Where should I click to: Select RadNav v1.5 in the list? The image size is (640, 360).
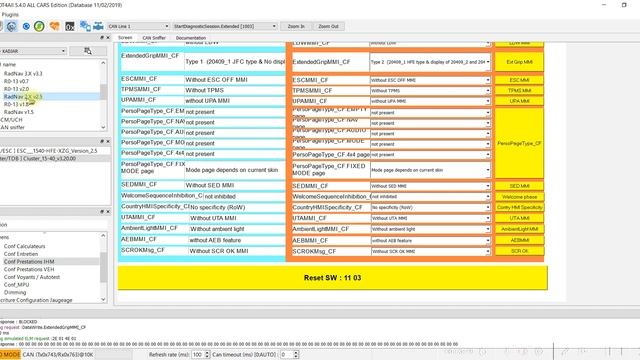coord(19,112)
